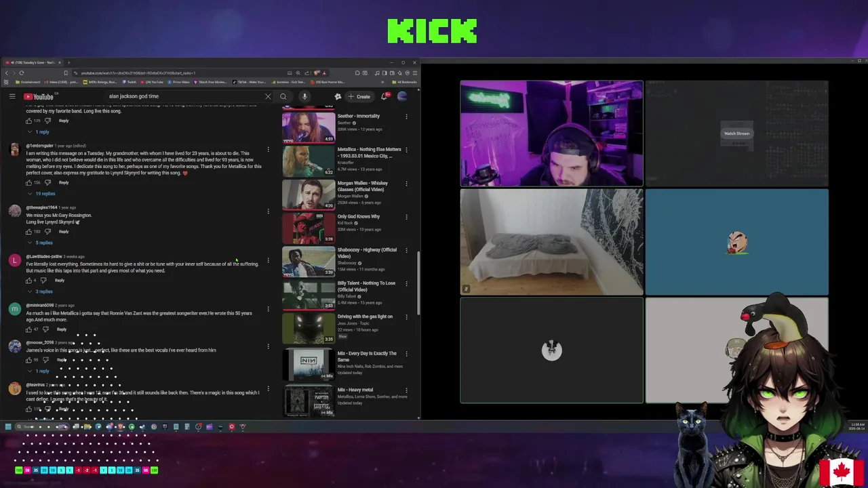868x488 pixels.
Task: Open options for Billy Talent video
Action: click(407, 284)
